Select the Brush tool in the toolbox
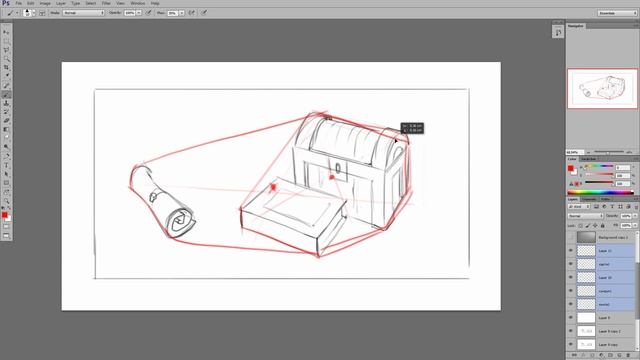This screenshot has width=640, height=360. (x=6, y=95)
